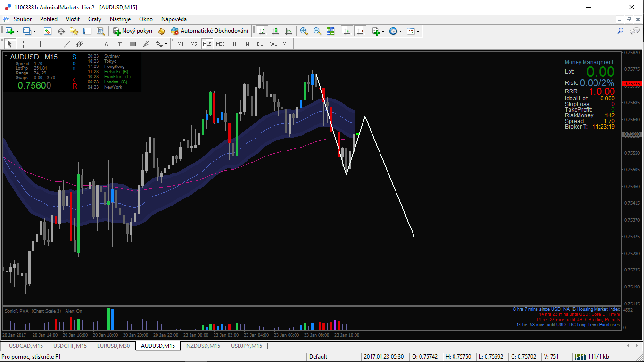644x362 pixels.
Task: Expand the Profiles dropdown arrow
Action: tap(35, 31)
